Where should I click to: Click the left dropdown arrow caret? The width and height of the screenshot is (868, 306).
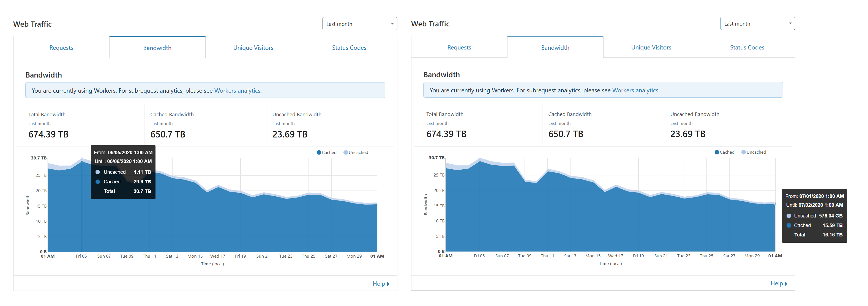click(x=392, y=24)
